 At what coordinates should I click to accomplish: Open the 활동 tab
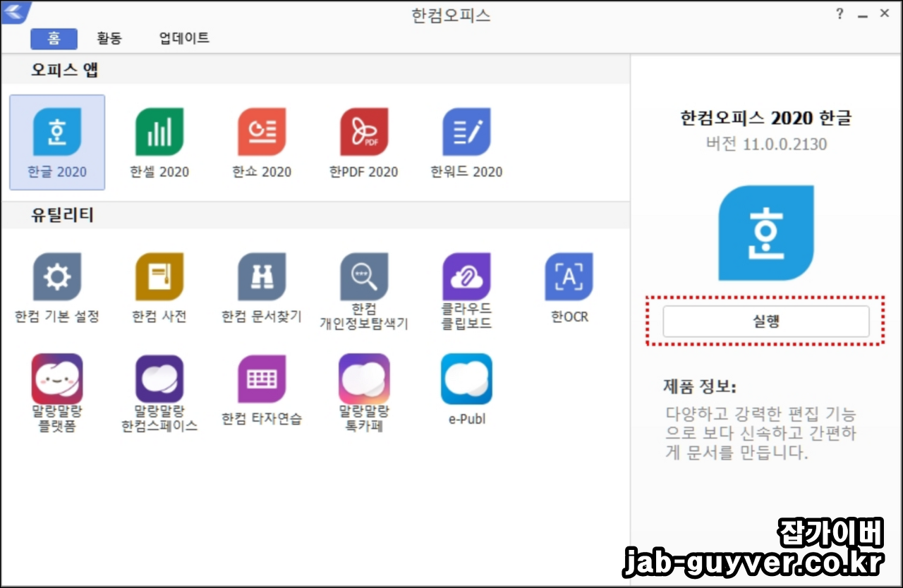click(x=109, y=38)
